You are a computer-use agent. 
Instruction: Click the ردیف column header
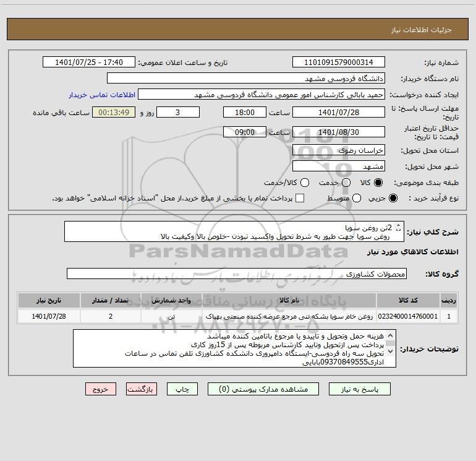coord(449,300)
